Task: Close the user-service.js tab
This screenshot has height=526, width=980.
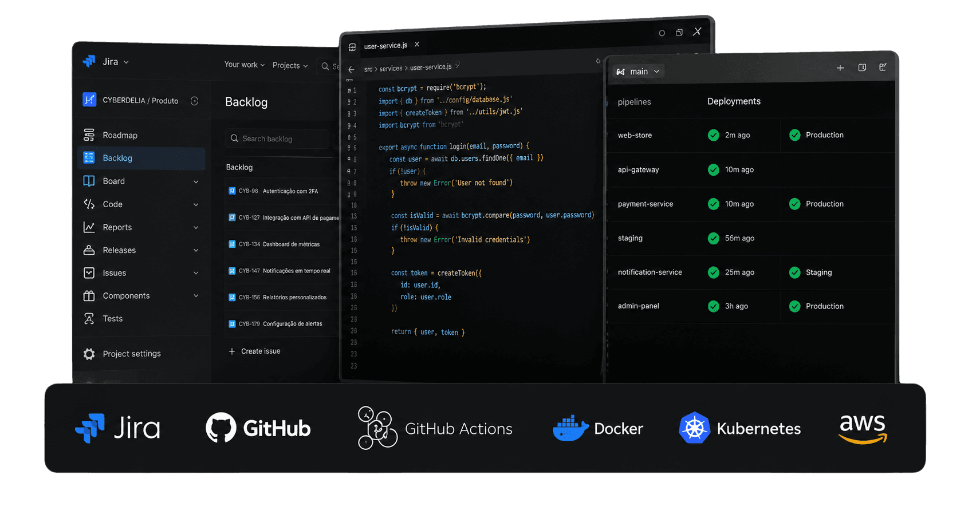Action: [417, 44]
